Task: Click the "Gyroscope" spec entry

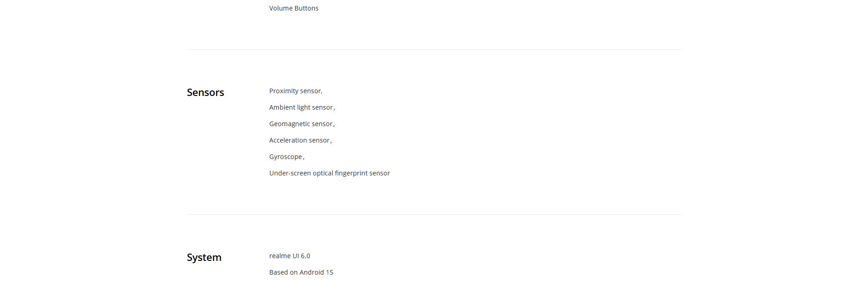Action: click(x=286, y=157)
